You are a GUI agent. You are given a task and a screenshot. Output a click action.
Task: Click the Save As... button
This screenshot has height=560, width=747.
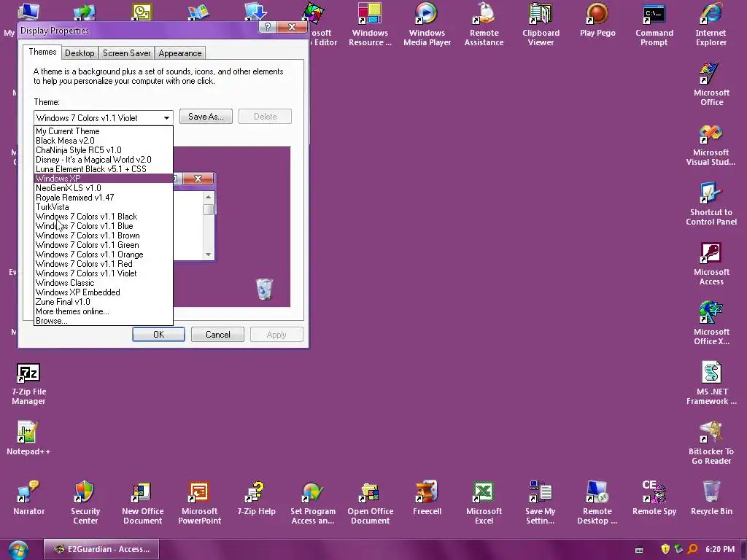pyautogui.click(x=206, y=116)
